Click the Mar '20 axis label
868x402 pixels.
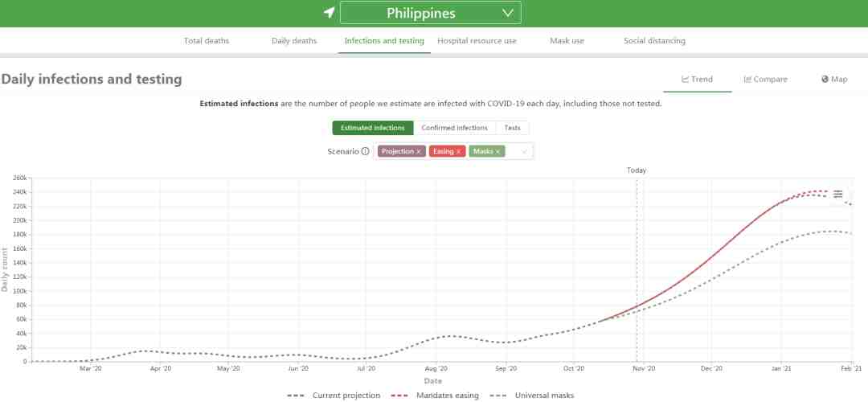point(91,368)
